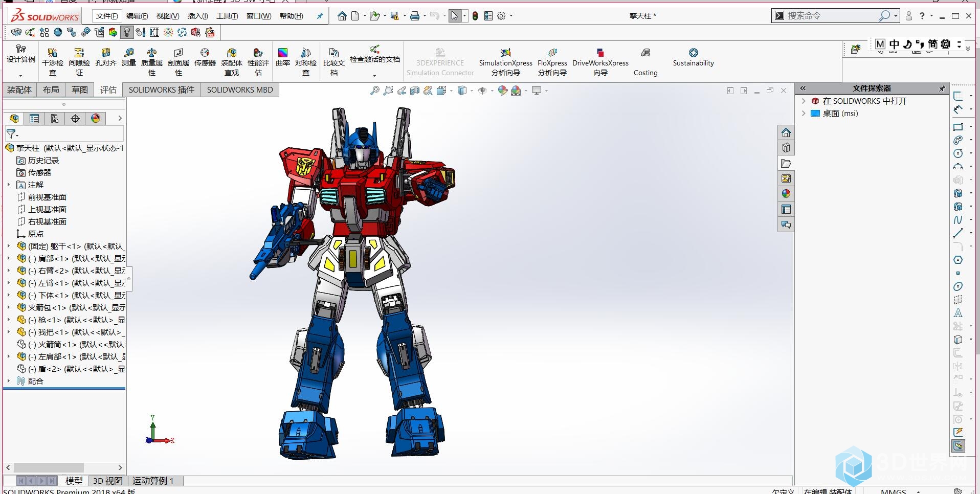Expand the 肩部<1> component node
This screenshot has width=980, height=494.
pos(9,258)
